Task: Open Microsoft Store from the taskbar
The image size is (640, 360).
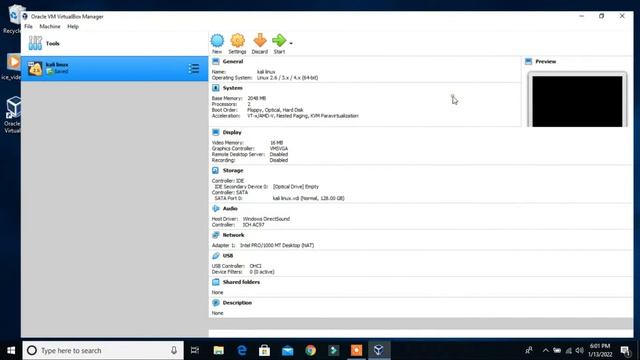Action: point(264,350)
